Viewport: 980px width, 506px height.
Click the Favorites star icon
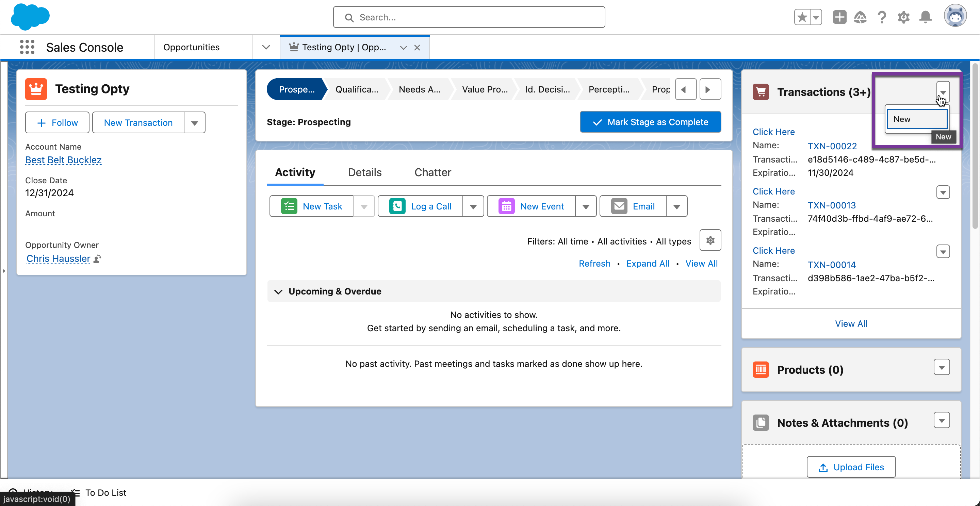(x=802, y=17)
